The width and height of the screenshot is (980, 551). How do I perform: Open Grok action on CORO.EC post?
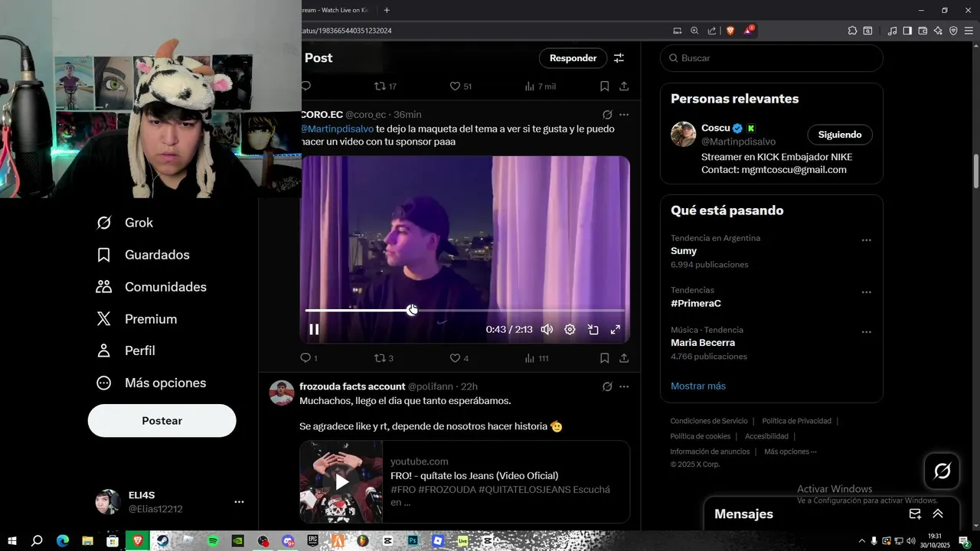click(x=607, y=115)
